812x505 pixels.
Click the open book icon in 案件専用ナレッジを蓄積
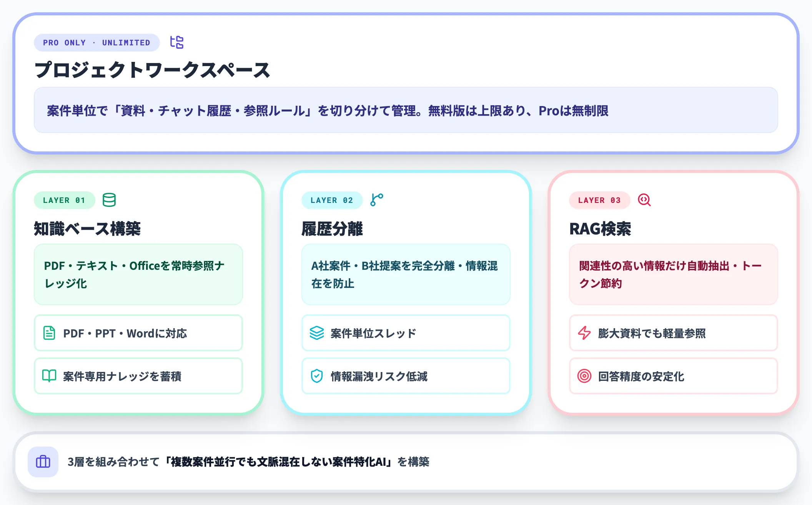tap(49, 376)
